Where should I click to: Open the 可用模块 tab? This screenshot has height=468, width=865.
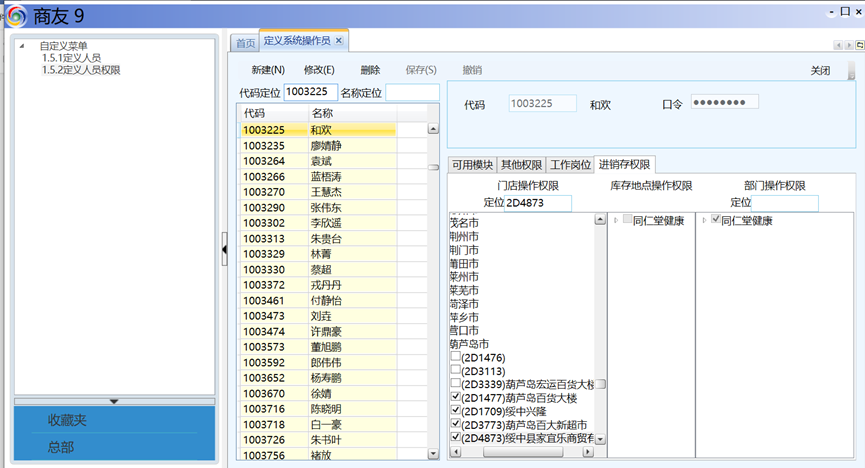pyautogui.click(x=472, y=164)
